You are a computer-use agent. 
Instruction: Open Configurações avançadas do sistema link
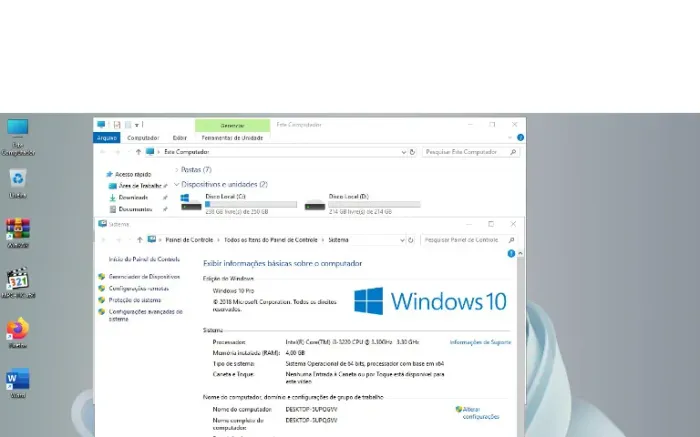(146, 315)
